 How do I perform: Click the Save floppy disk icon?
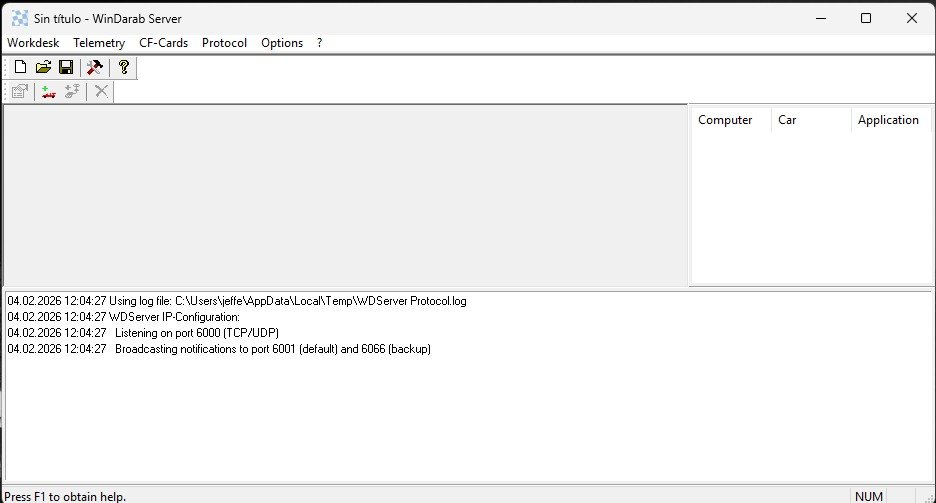(65, 67)
